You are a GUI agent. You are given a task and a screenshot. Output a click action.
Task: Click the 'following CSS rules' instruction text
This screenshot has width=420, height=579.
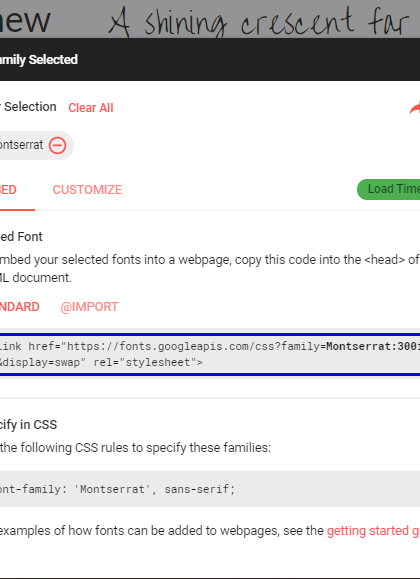[135, 448]
